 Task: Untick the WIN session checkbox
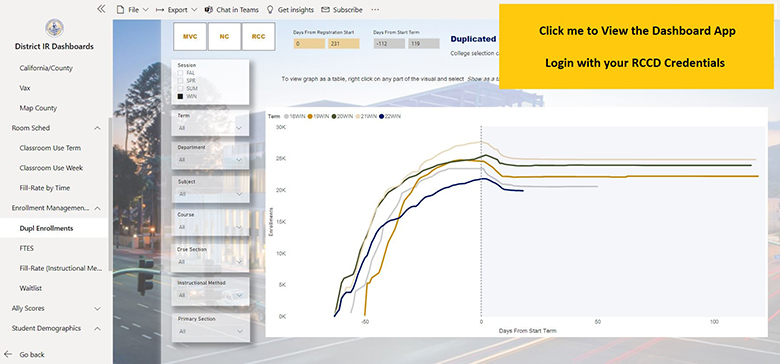click(181, 96)
